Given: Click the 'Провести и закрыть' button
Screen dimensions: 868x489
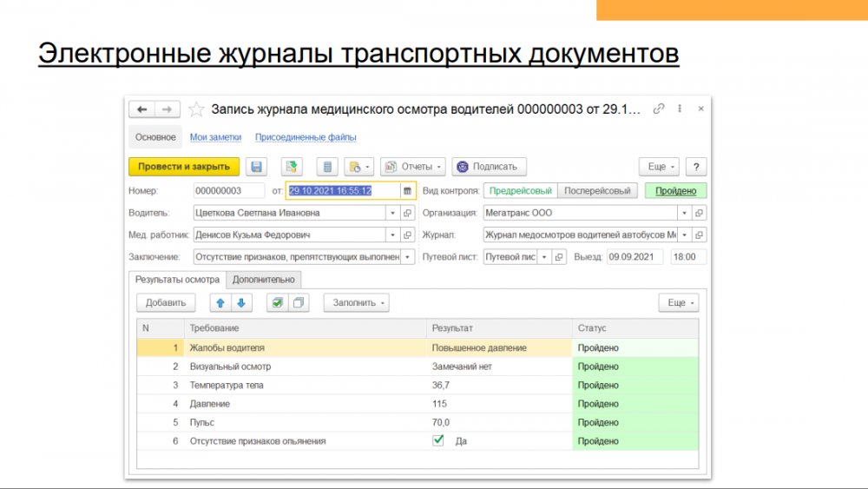Looking at the screenshot, I should click(x=184, y=167).
